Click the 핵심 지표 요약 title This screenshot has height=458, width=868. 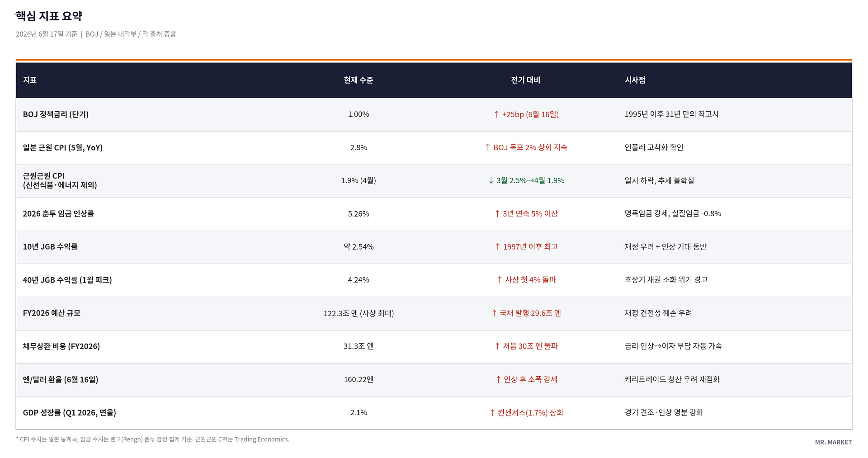coord(49,16)
